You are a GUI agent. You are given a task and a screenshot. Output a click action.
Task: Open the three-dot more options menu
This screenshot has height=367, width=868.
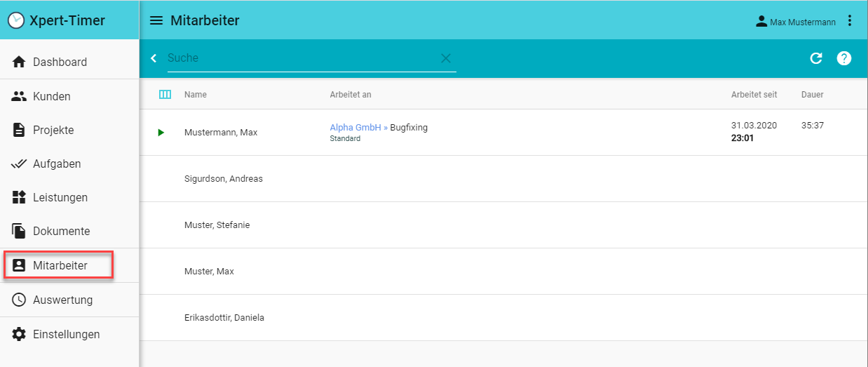850,21
